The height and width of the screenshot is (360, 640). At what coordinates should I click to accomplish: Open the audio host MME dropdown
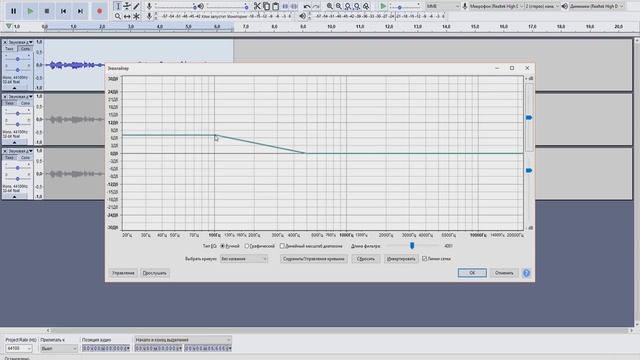click(442, 6)
